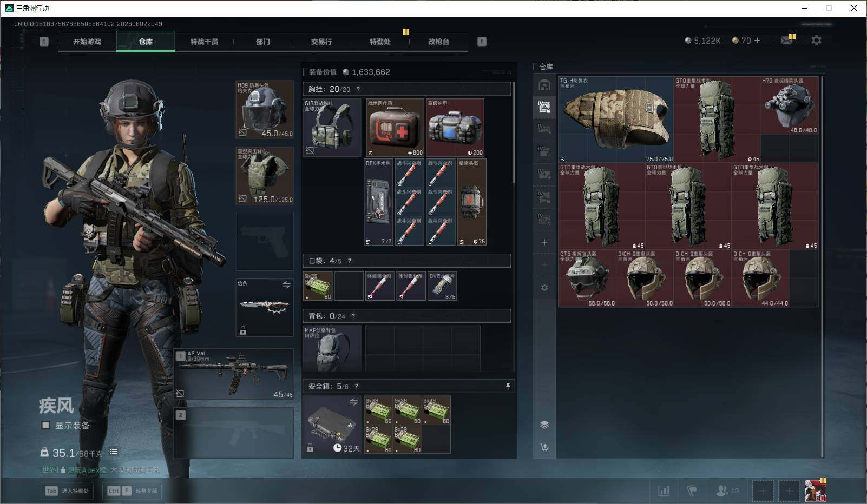Screen dimensions: 867x504
Task: Open the 改枪台 tab
Action: click(438, 42)
